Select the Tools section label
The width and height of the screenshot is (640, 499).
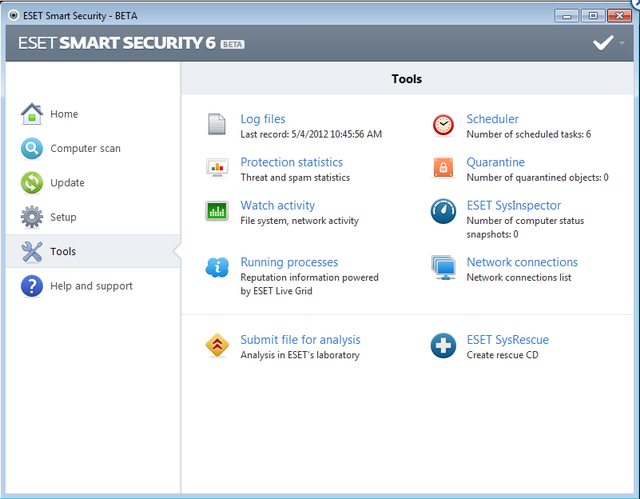63,251
